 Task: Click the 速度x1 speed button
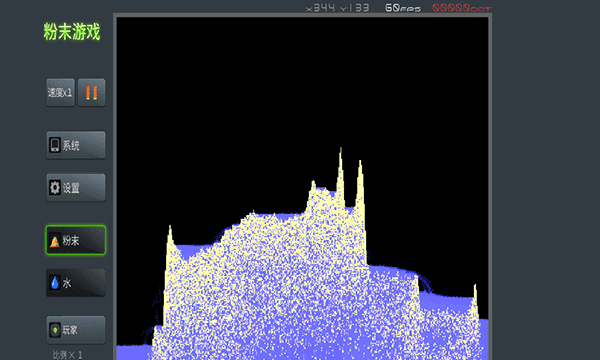[x=60, y=93]
